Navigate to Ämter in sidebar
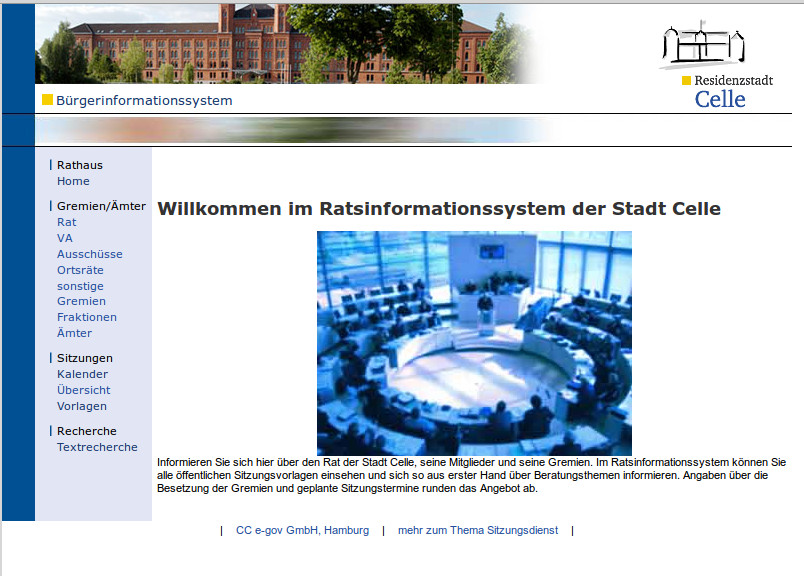804x576 pixels. tap(74, 333)
